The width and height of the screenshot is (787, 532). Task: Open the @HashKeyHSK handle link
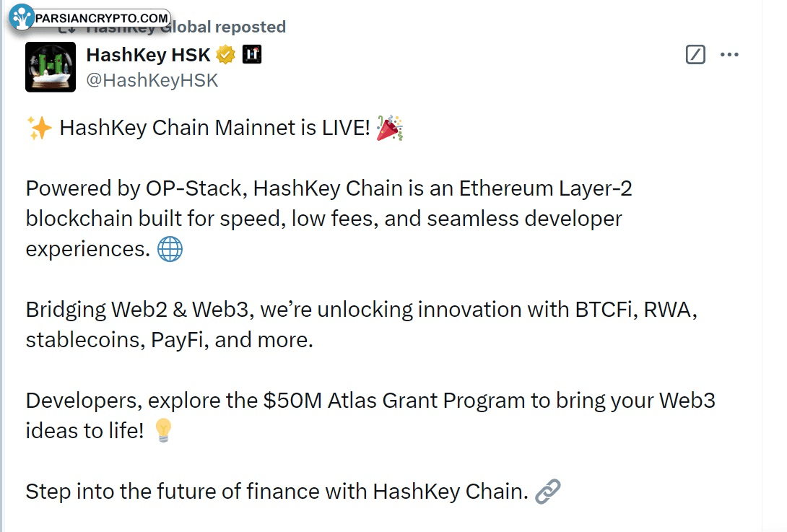coord(152,80)
